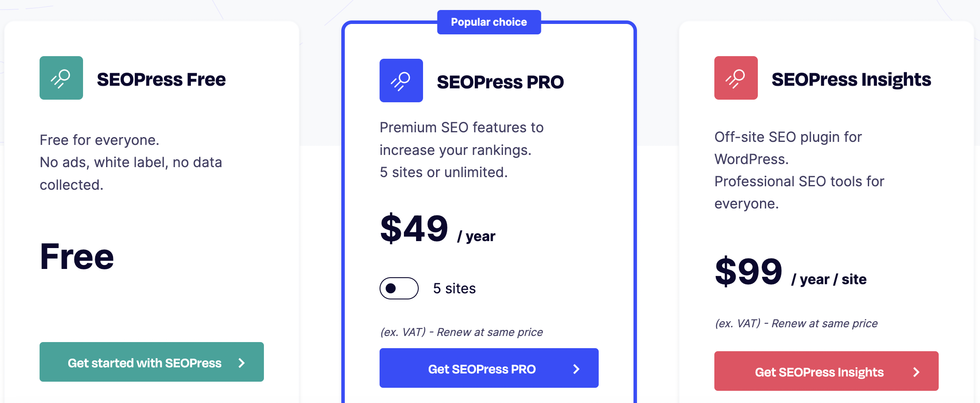Click the $99 / year / site price

coord(791,272)
